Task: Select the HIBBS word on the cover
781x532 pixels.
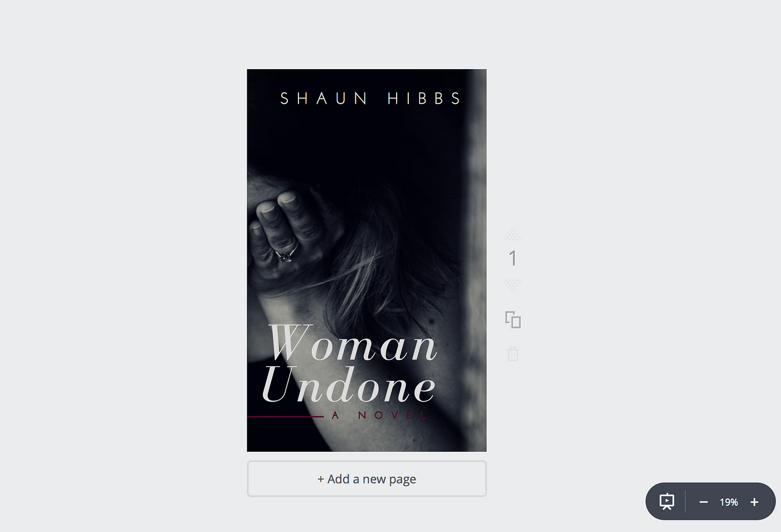Action: [x=424, y=99]
